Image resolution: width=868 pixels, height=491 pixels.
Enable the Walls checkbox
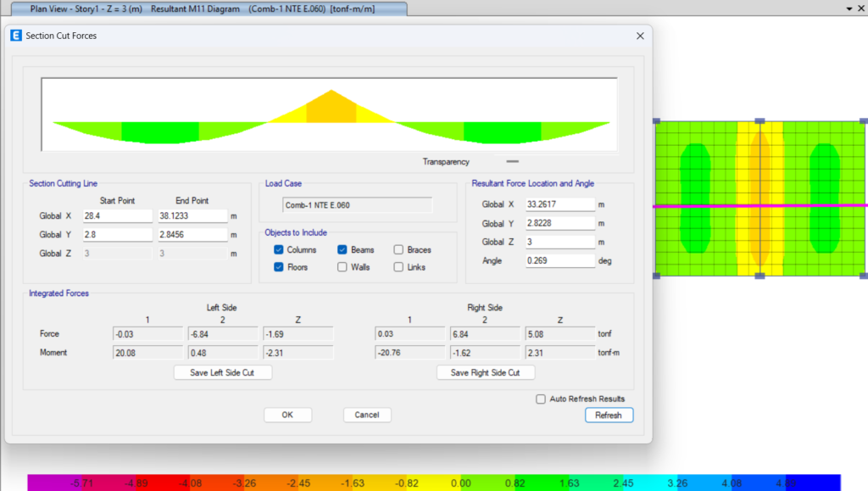(x=342, y=267)
